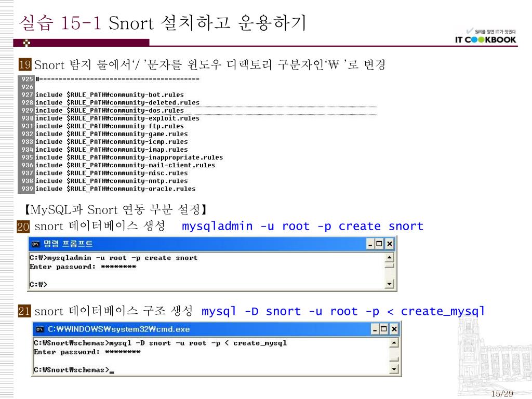Select line 935 community-inappropriate.rules include
The width and height of the screenshot is (532, 399).
click(129, 157)
